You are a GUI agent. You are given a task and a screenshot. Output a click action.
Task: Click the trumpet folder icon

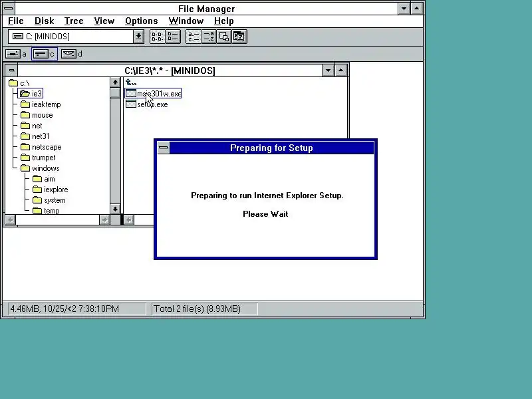tap(25, 158)
